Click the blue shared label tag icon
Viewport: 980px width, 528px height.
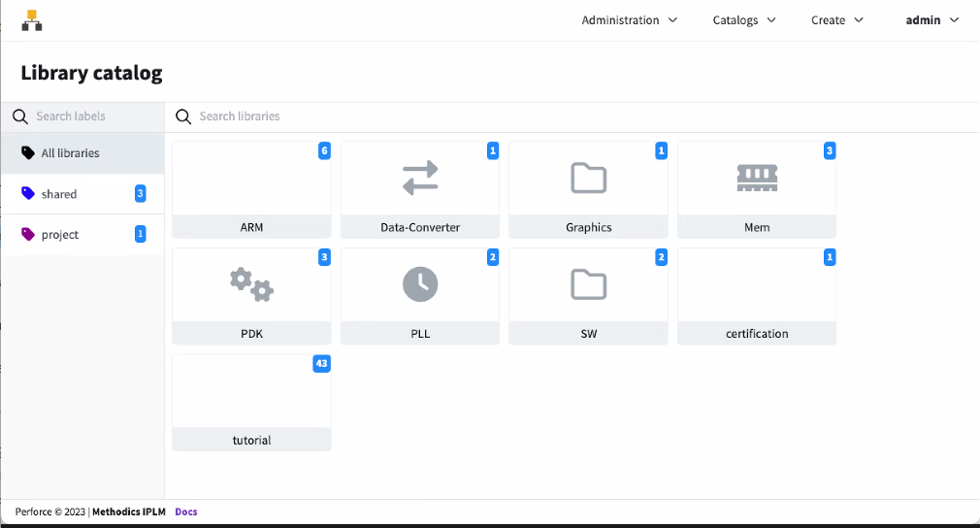[x=28, y=194]
